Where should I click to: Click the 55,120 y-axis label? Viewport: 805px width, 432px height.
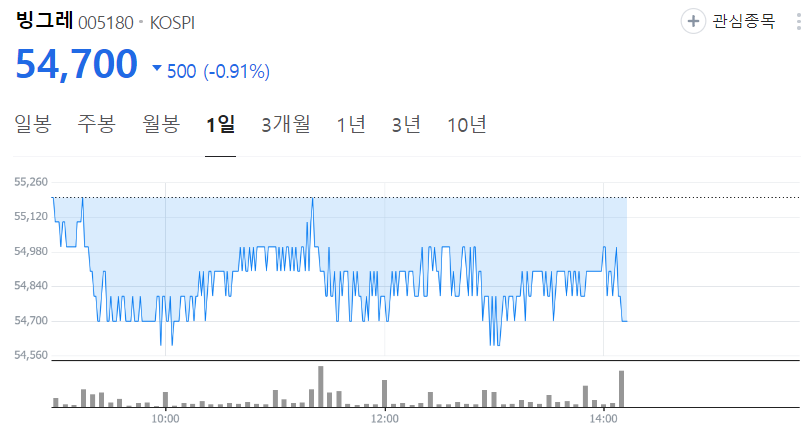point(31,216)
